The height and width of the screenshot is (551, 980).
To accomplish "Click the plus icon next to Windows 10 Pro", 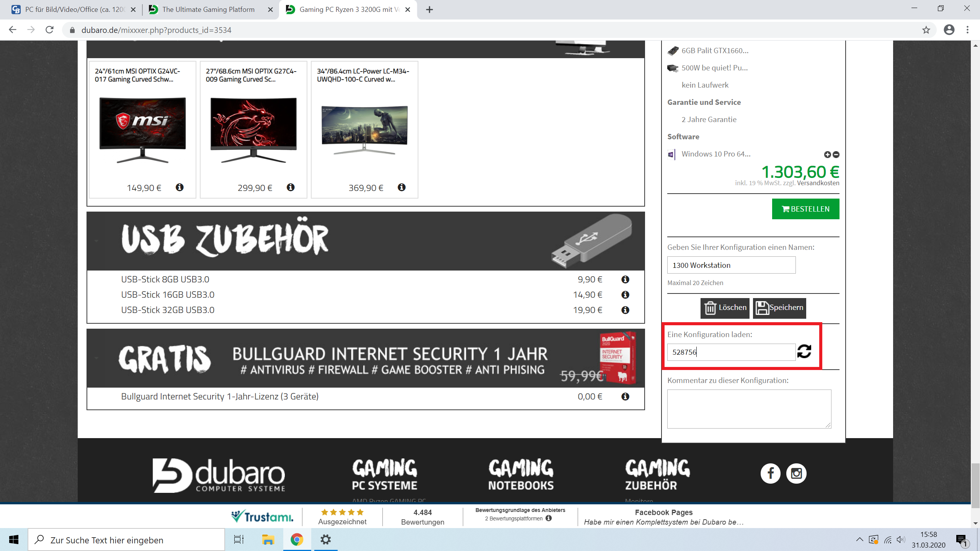I will click(x=828, y=155).
